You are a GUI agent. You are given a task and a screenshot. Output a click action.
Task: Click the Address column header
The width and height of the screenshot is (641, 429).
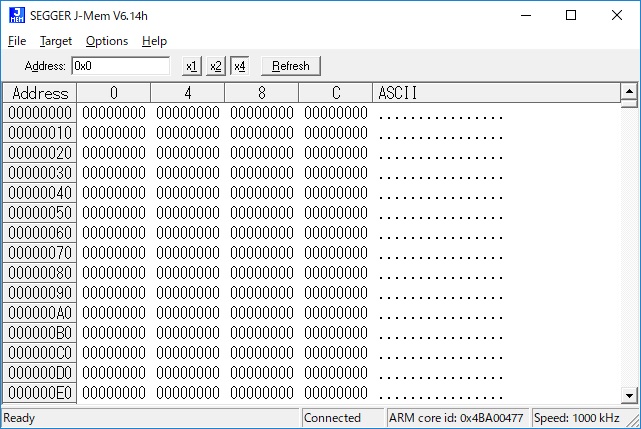coord(40,93)
